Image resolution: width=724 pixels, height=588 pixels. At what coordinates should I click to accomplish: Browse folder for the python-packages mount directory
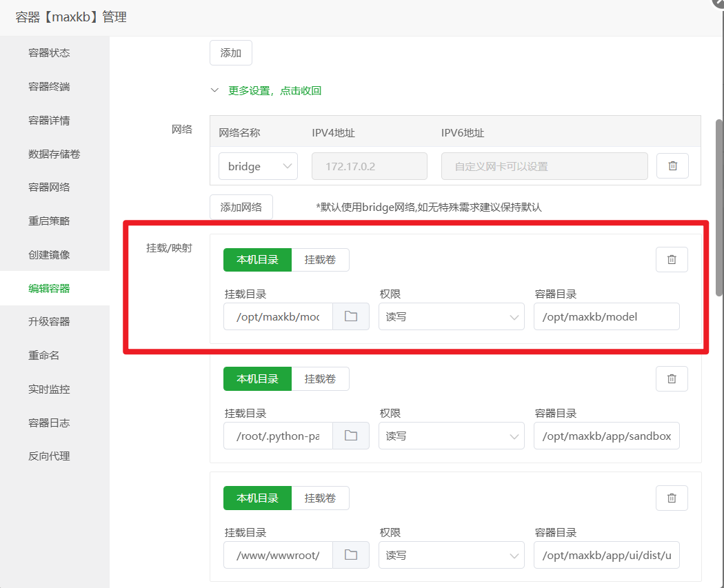(x=351, y=435)
